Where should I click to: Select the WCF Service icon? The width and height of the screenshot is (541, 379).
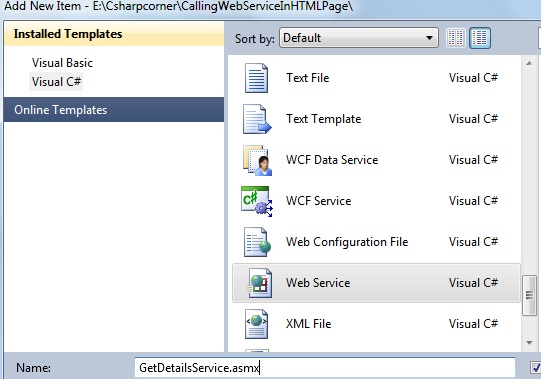[257, 201]
